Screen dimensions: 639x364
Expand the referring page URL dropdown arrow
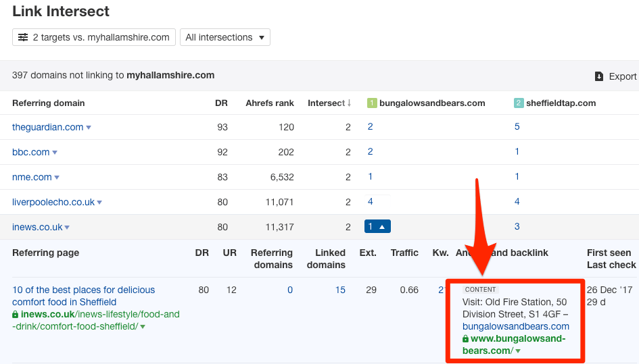click(x=143, y=327)
